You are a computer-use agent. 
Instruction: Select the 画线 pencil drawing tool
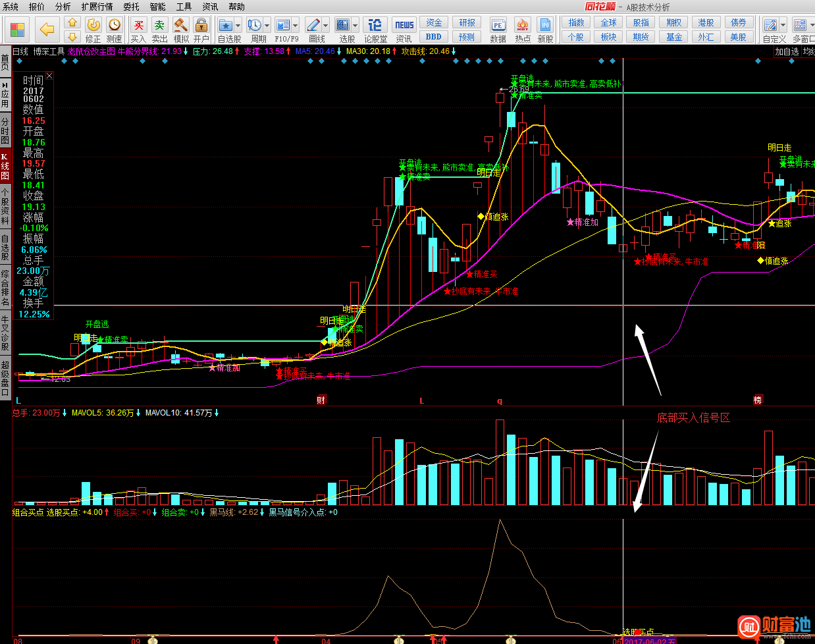313,25
